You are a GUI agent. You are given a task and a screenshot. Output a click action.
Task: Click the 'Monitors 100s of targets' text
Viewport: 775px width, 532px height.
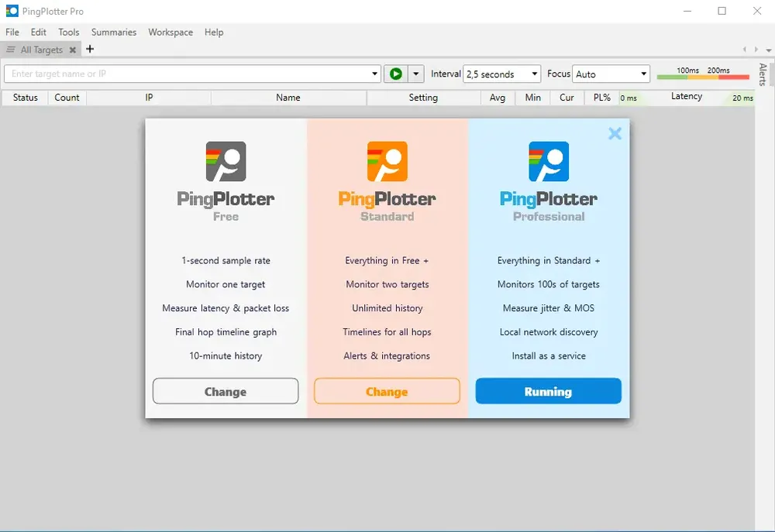(x=549, y=284)
